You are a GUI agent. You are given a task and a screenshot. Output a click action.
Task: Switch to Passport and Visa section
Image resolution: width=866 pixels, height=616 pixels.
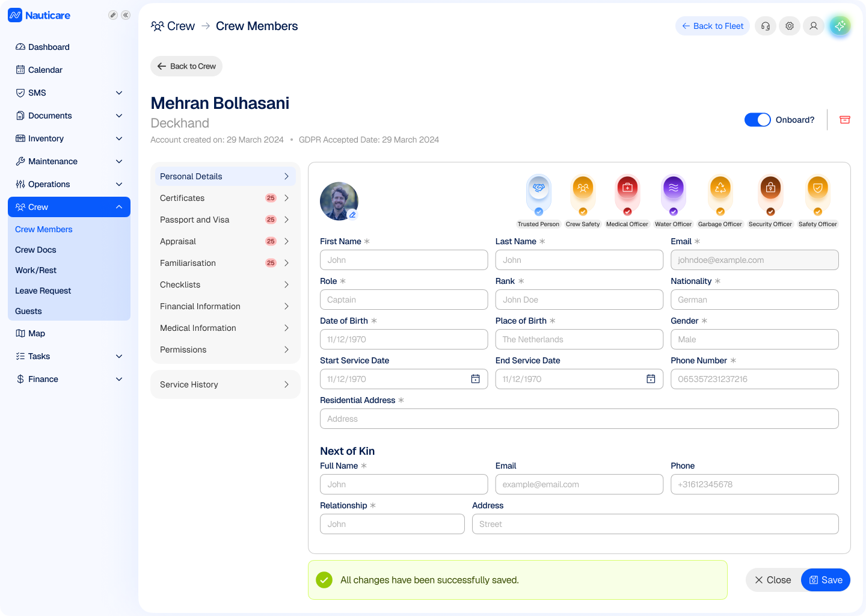(x=225, y=220)
